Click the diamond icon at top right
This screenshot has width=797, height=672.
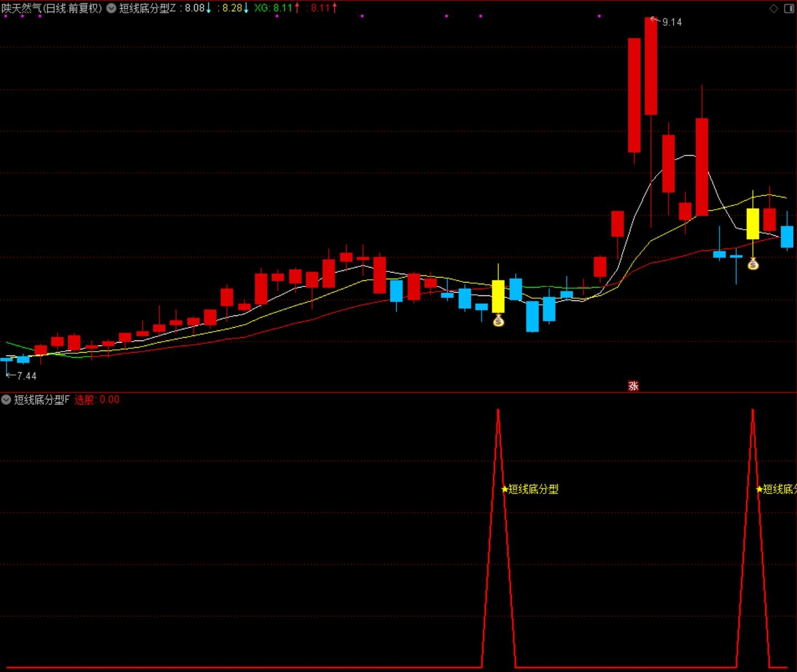tap(774, 8)
